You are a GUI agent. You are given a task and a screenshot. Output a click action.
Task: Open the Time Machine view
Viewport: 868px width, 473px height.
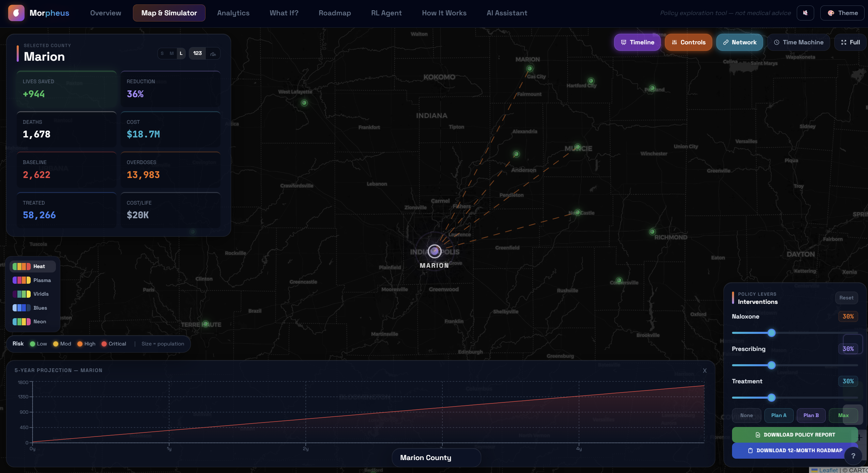[x=798, y=42]
